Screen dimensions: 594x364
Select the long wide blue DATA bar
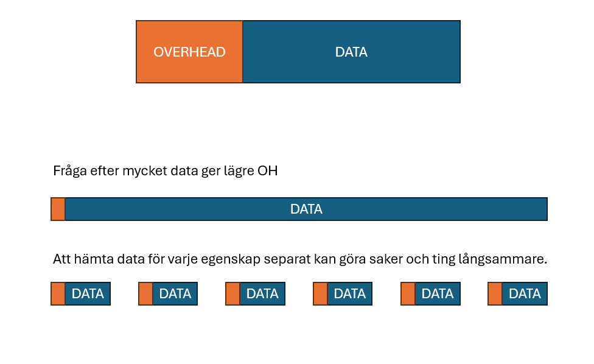pyautogui.click(x=306, y=209)
